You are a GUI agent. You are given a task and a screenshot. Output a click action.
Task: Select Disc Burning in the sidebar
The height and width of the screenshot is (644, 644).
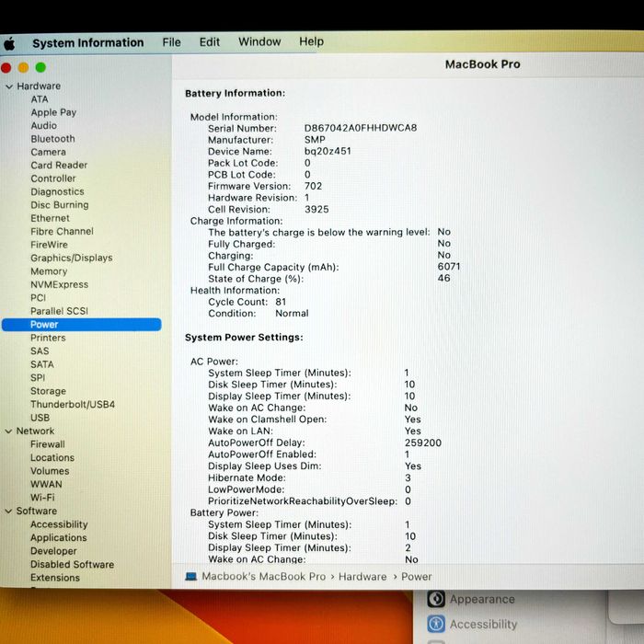(x=60, y=205)
